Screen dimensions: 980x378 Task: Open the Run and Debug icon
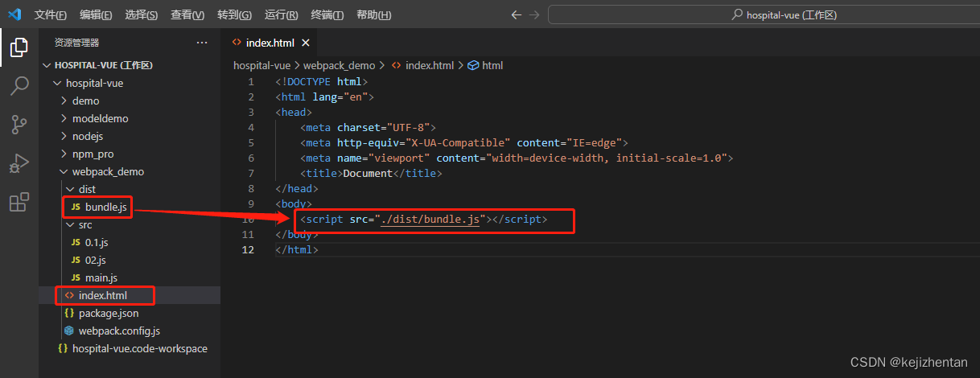click(19, 163)
